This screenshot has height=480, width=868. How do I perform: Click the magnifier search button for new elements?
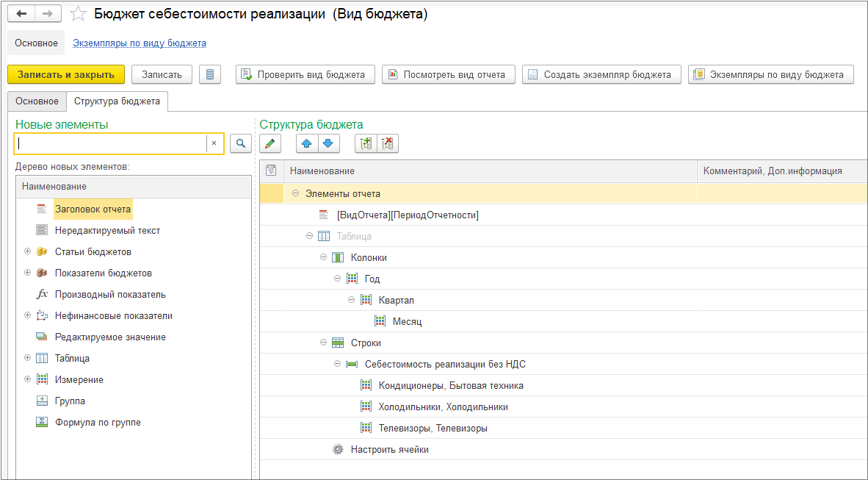241,143
